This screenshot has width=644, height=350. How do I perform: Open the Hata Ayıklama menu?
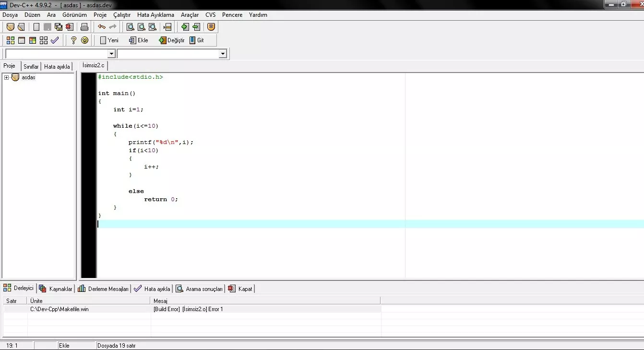[x=155, y=15]
